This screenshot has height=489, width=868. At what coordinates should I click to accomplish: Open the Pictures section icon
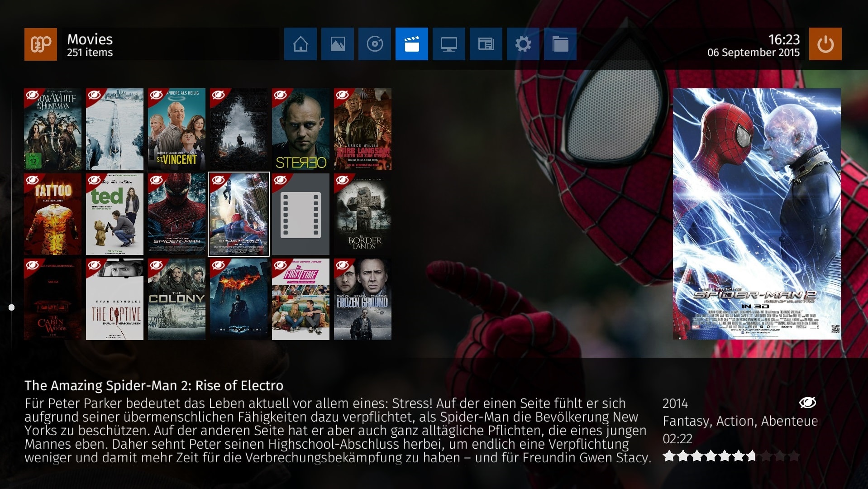338,44
